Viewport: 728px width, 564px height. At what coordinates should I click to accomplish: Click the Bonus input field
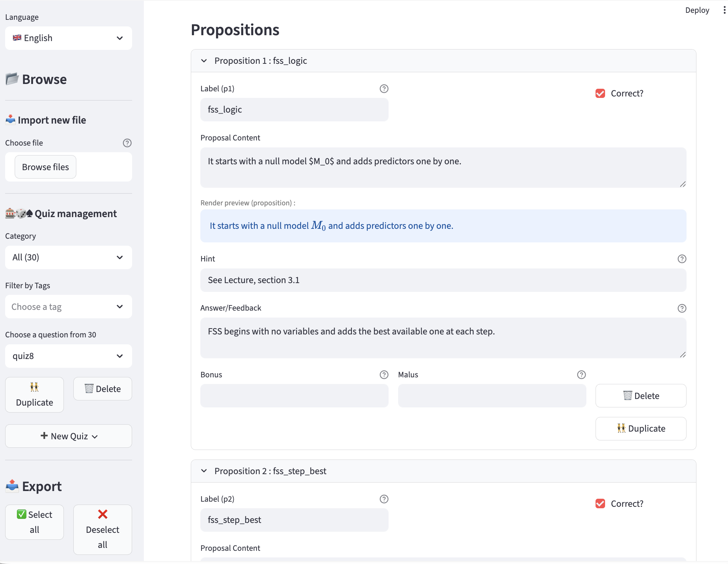click(x=294, y=396)
